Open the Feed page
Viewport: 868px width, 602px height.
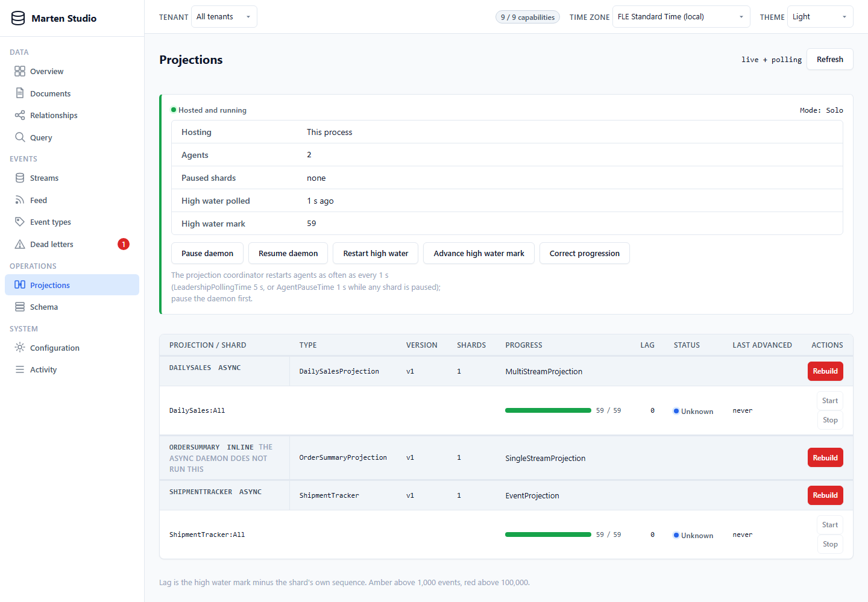pos(72,200)
